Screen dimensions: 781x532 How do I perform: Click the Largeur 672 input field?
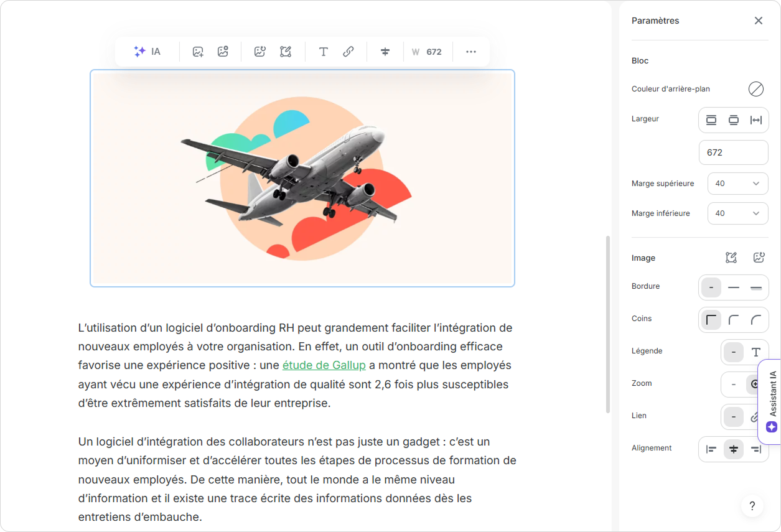(733, 152)
